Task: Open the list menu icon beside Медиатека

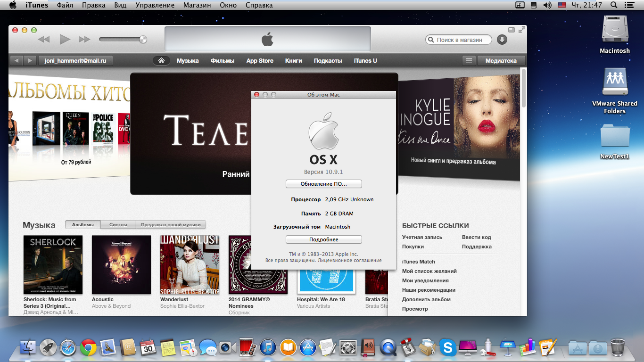Action: pyautogui.click(x=468, y=61)
